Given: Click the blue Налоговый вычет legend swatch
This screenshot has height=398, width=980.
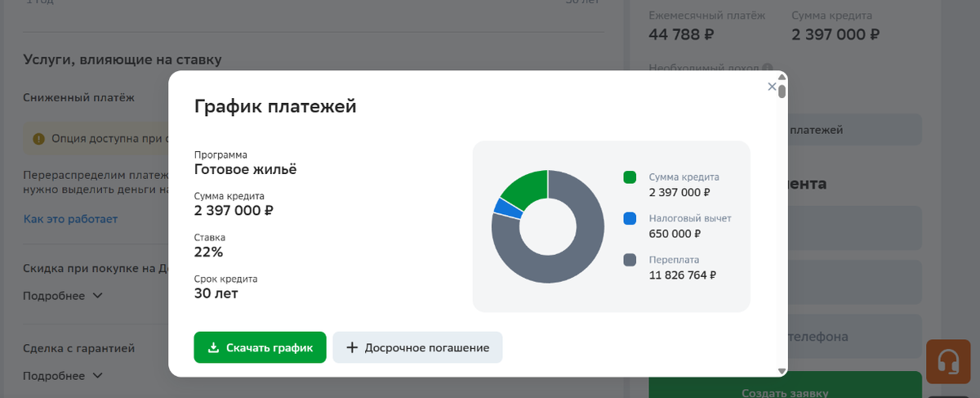Looking at the screenshot, I should pos(630,219).
